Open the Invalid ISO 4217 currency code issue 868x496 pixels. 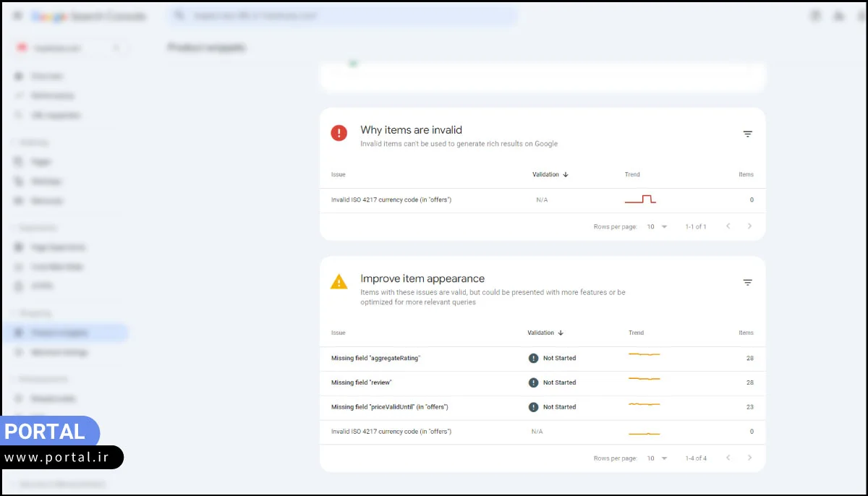point(390,200)
